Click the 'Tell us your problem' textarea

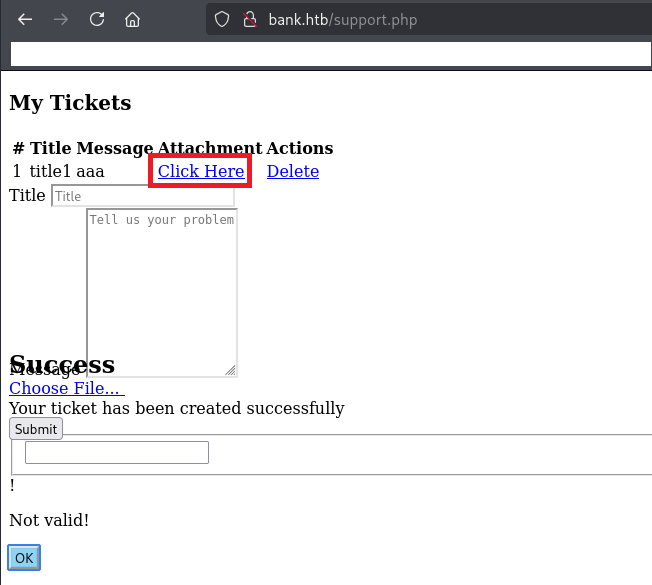click(x=161, y=292)
